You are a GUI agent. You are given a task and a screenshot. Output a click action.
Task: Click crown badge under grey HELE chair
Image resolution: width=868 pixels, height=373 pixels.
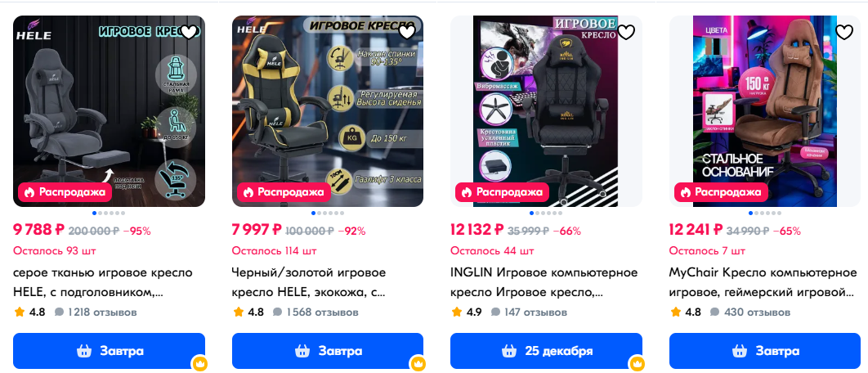[199, 364]
